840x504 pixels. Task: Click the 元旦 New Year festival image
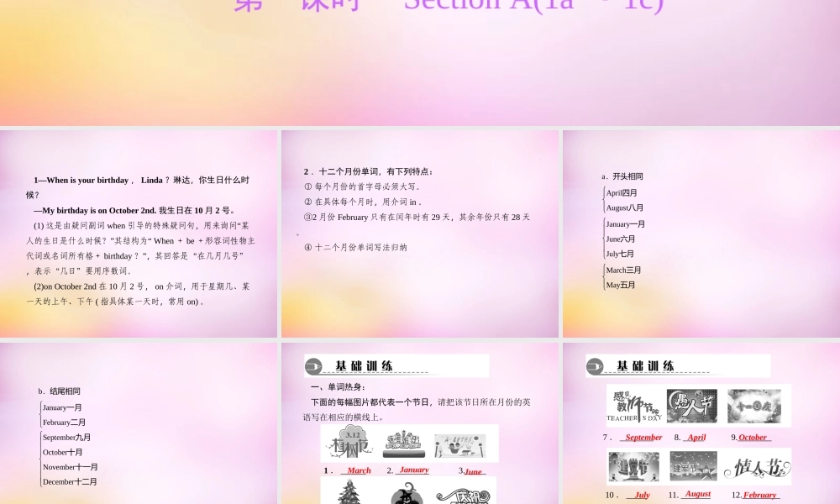coord(404,444)
